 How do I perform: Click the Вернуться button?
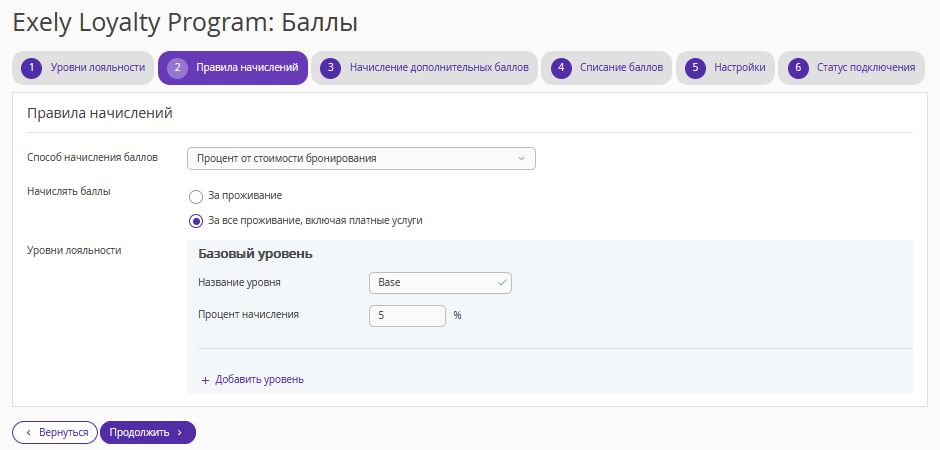(x=55, y=433)
